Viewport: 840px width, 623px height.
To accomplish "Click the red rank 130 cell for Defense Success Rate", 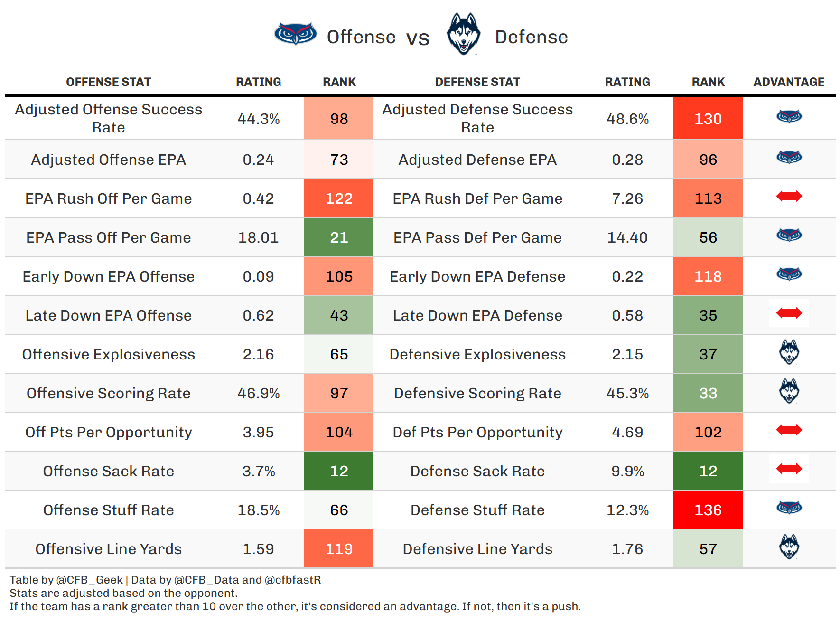I will click(708, 119).
